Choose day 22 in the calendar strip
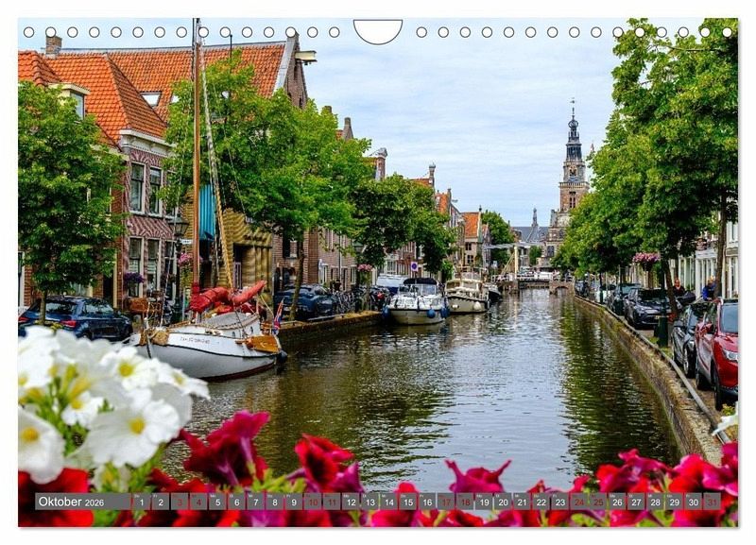The image size is (756, 545). [x=541, y=502]
